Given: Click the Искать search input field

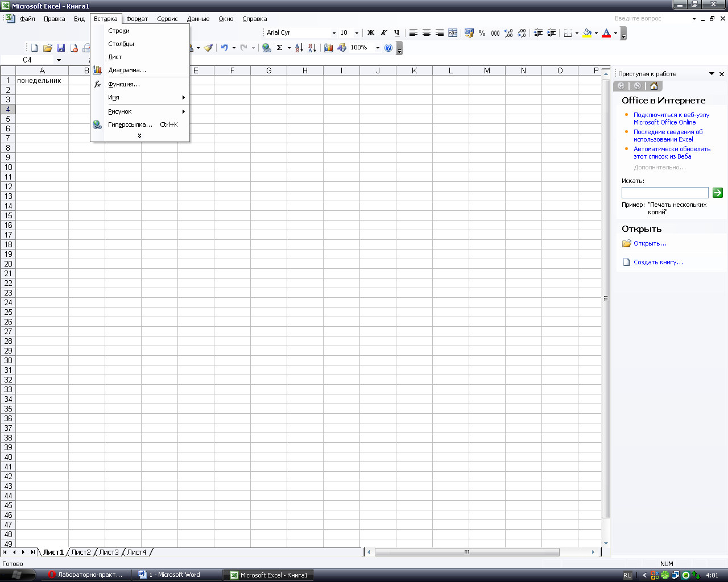Looking at the screenshot, I should coord(665,193).
